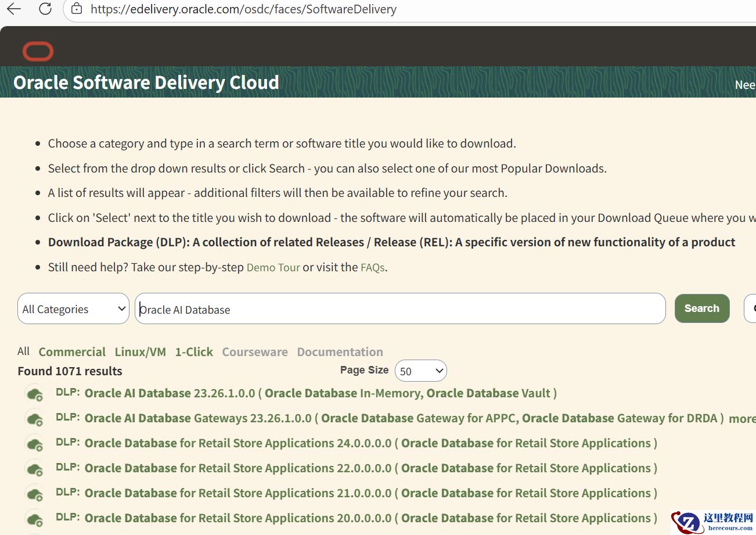The height and width of the screenshot is (535, 756).
Task: Click the cloud icon for Retail Store Applications 20.0.0.0.0
Action: pos(35,519)
